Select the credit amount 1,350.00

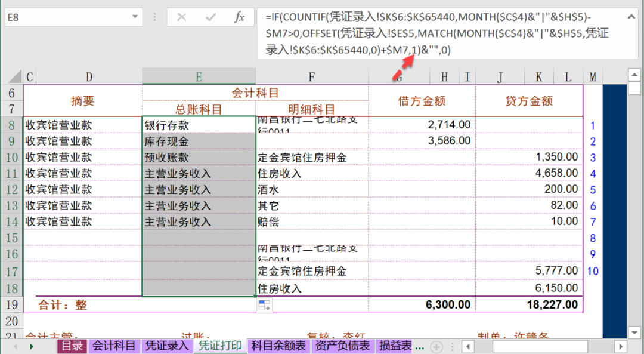[x=529, y=156]
